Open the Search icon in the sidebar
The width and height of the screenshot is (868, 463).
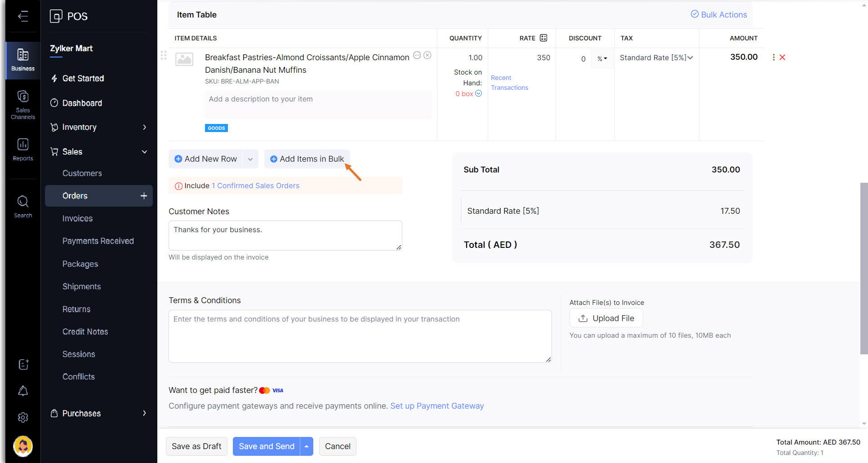[23, 207]
